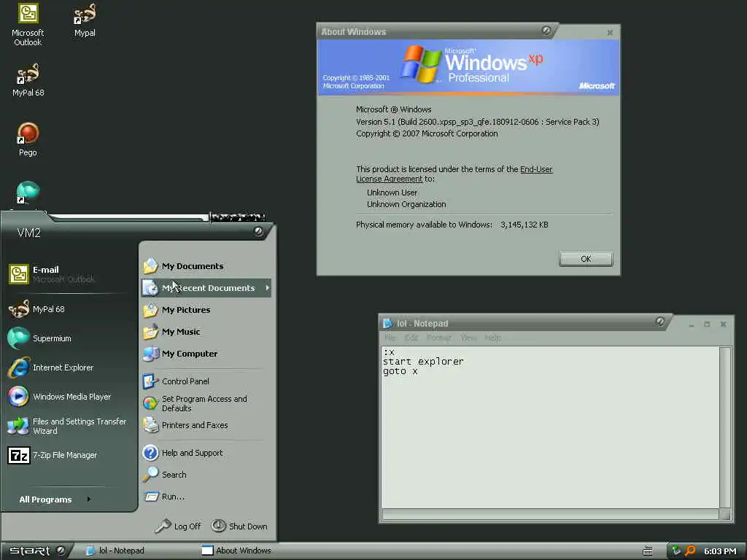747x560 pixels.
Task: Click "goto x" line in Notepad
Action: (x=400, y=371)
